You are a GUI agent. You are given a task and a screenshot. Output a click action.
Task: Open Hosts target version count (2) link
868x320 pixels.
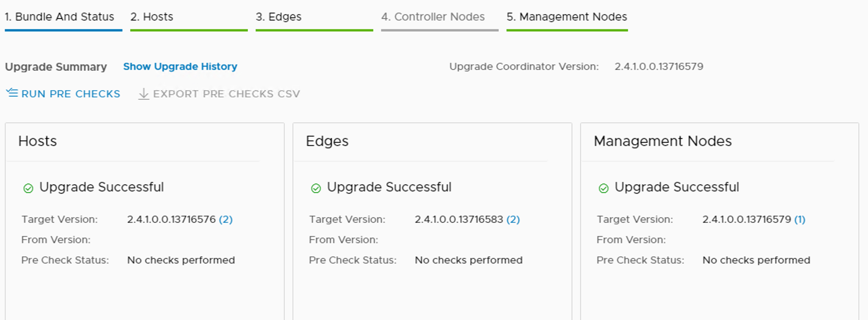click(x=226, y=220)
